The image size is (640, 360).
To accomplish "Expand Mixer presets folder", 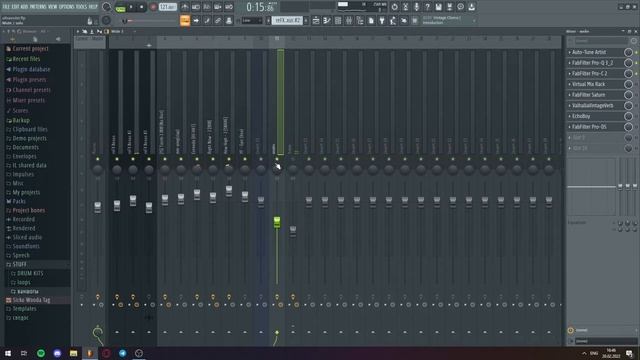I will coord(29,100).
